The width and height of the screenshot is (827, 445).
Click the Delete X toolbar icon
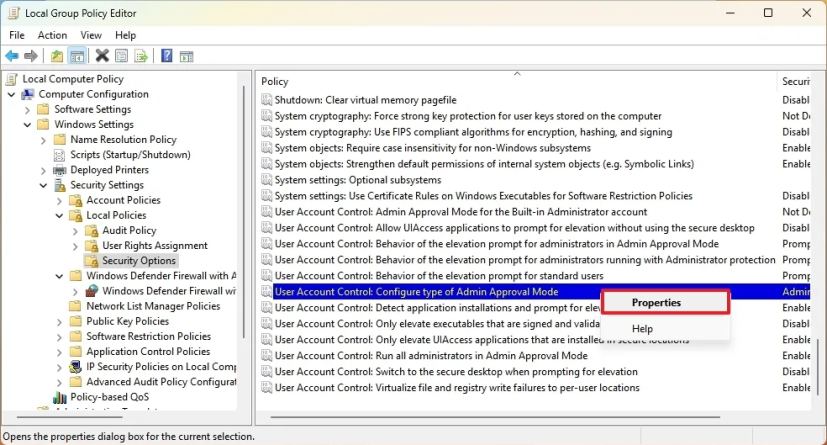click(102, 56)
